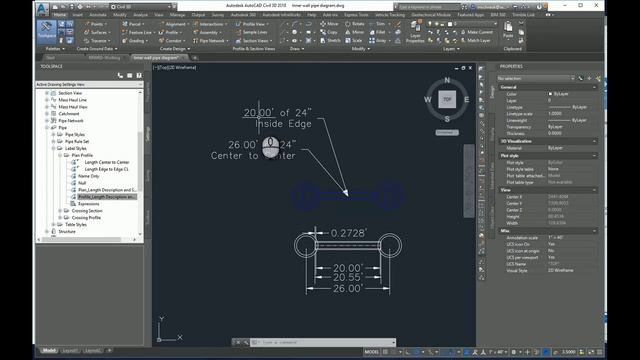Switch to the Manage ribbon tab
The width and height of the screenshot is (640, 360).
point(177,15)
